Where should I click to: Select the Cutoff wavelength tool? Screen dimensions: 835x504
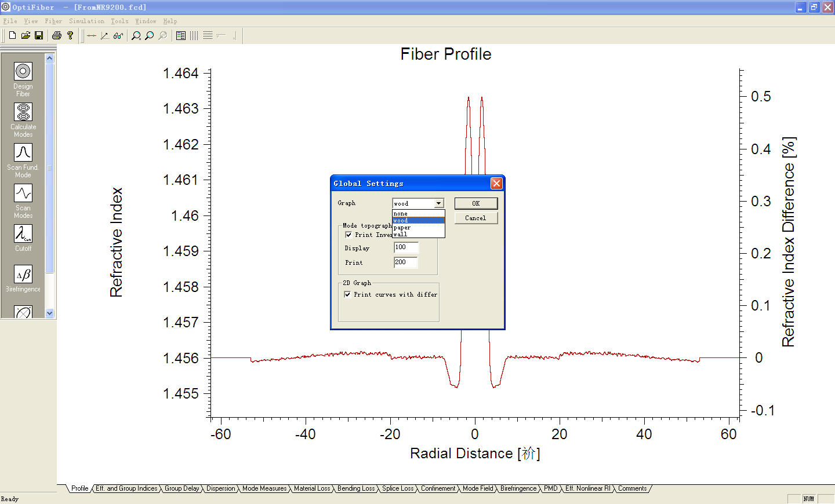click(23, 233)
